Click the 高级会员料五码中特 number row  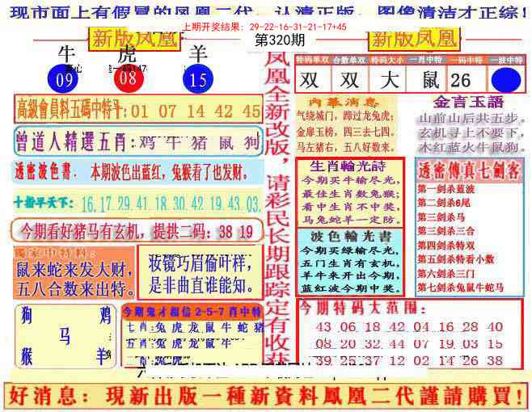pyautogui.click(x=137, y=109)
